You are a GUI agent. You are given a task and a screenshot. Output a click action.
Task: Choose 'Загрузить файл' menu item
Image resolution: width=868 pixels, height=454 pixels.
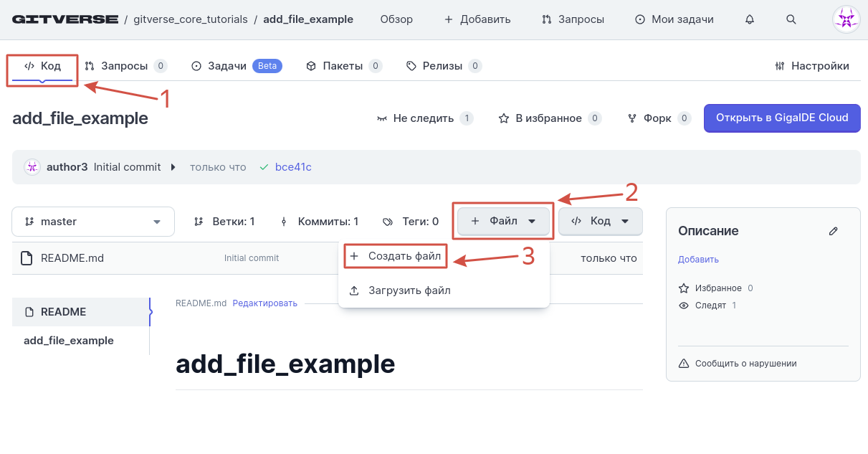(x=409, y=290)
